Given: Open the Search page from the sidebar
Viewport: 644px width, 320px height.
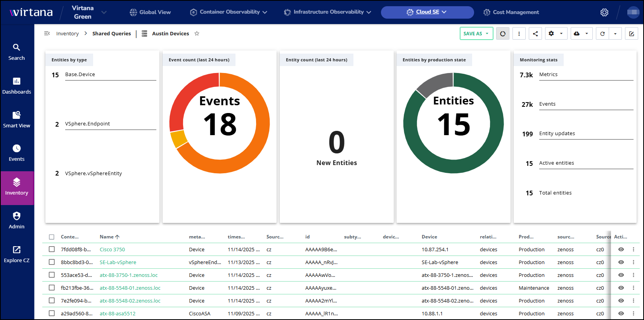Looking at the screenshot, I should (x=17, y=52).
